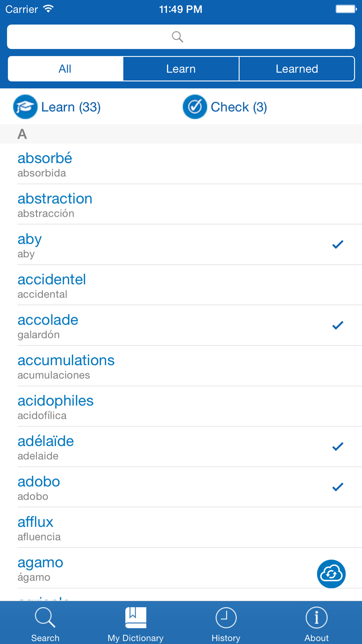362x644 pixels.
Task: Open the accumulations entry
Action: (x=181, y=366)
